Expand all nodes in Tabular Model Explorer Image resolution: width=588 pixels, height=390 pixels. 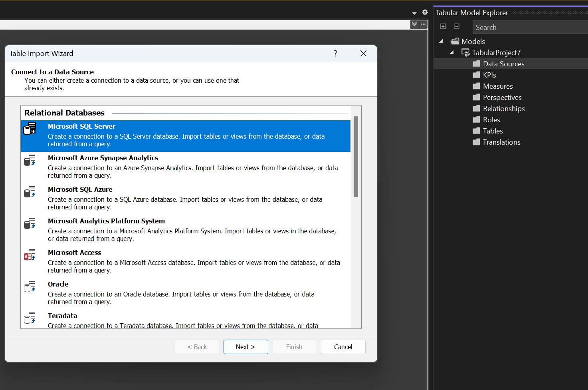point(443,26)
